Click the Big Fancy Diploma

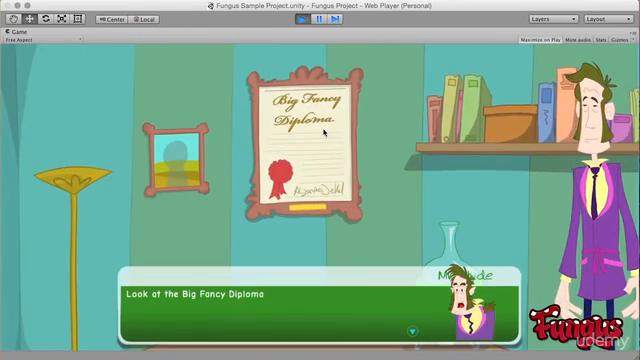click(304, 144)
